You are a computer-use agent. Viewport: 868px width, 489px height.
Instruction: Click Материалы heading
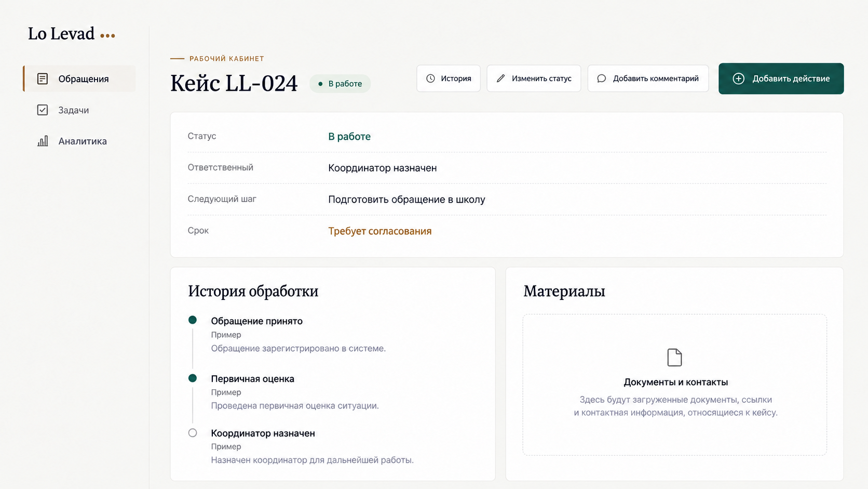[564, 291]
